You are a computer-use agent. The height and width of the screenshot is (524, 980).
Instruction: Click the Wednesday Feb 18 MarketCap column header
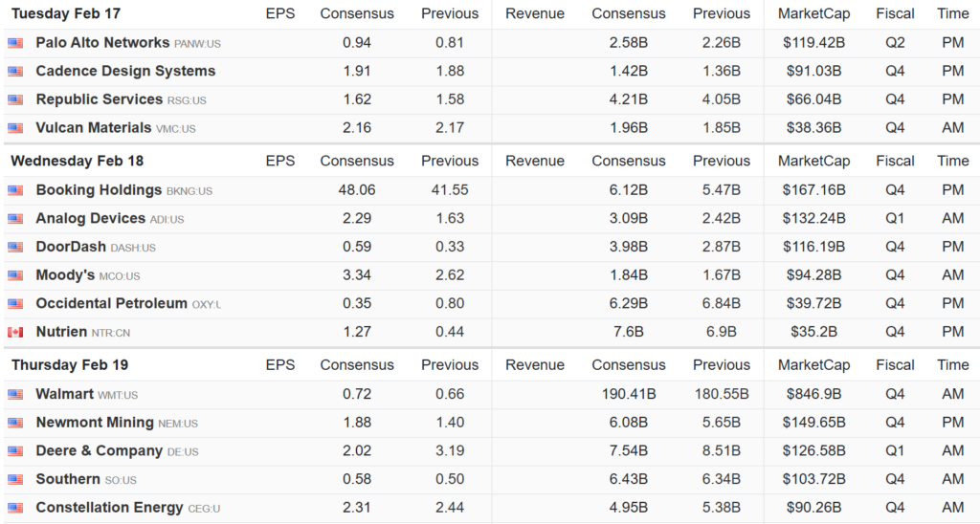[x=813, y=161]
